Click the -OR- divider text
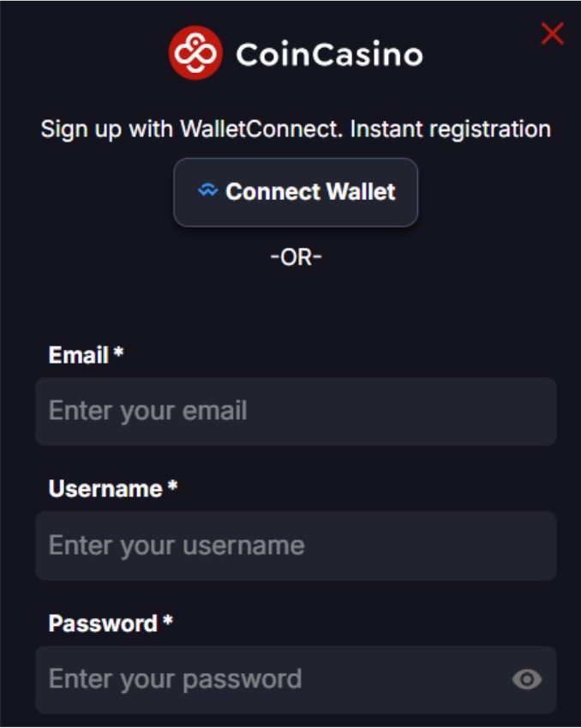Viewport: 581px width, 728px height. [296, 257]
